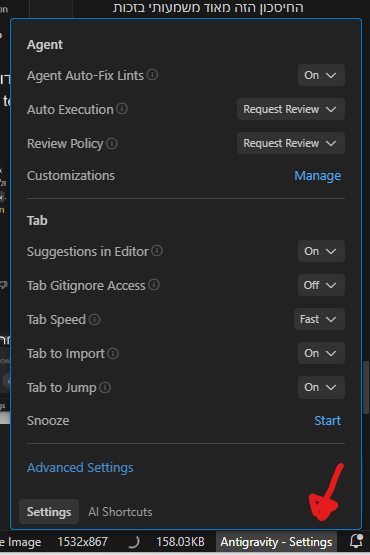Open Tab to Jump On dropdown
The width and height of the screenshot is (370, 555).
[321, 387]
